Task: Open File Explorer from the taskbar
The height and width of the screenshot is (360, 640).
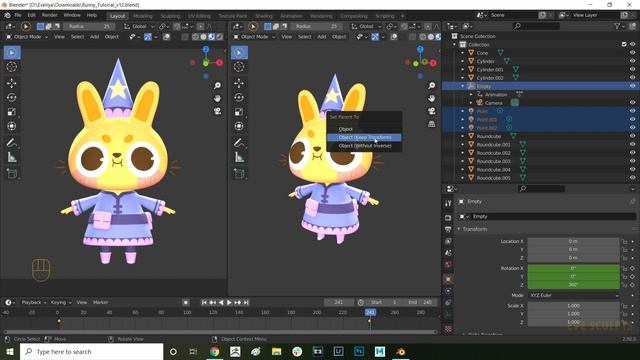Action: pyautogui.click(x=276, y=351)
